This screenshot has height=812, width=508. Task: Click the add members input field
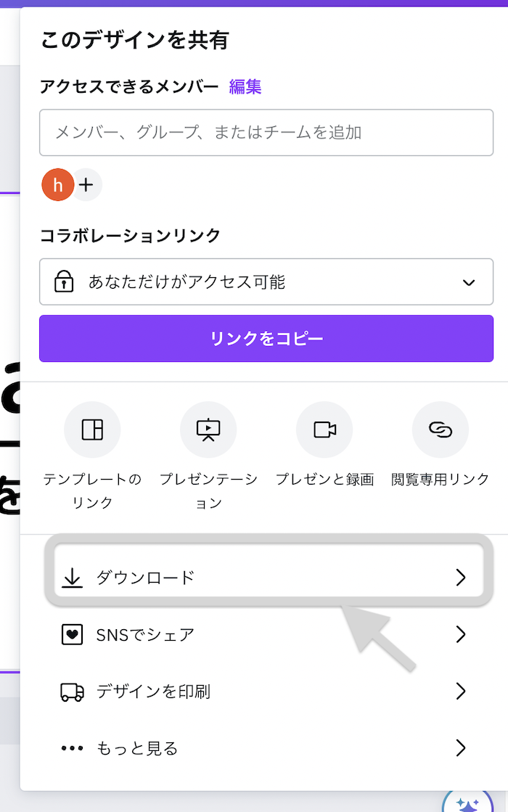click(266, 132)
